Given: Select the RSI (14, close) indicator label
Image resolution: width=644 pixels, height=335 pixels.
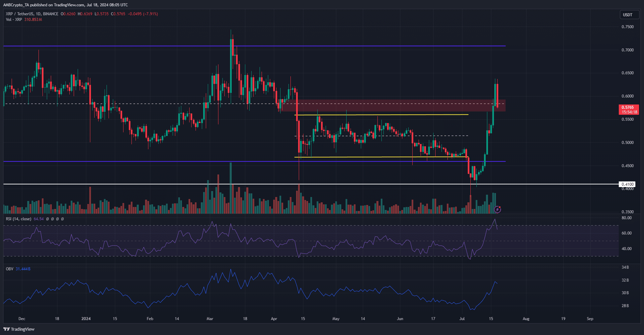Looking at the screenshot, I should tap(19, 219).
